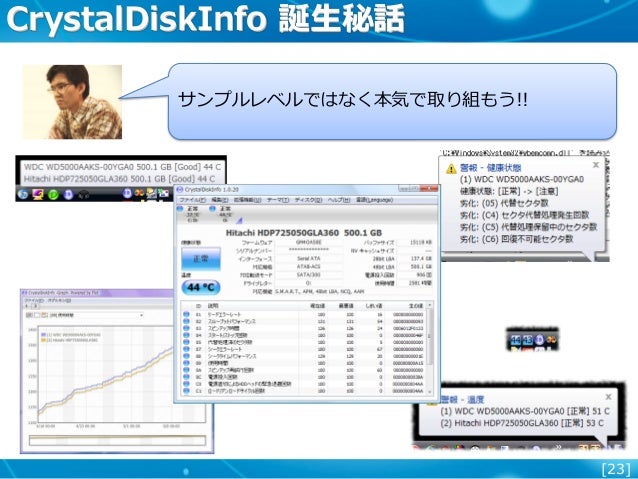The height and width of the screenshot is (479, 638).
Task: Open the ファイル(F) menu in CrystalDiskInfo
Action: [x=192, y=200]
